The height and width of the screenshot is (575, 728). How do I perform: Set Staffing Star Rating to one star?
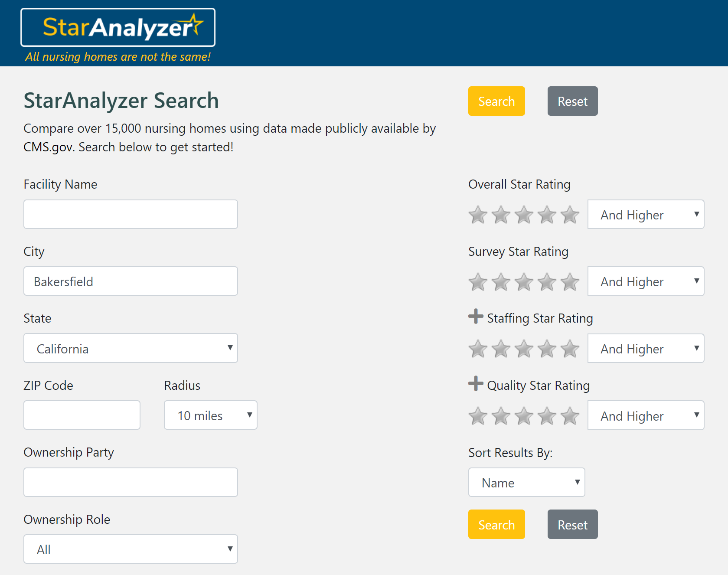[478, 349]
